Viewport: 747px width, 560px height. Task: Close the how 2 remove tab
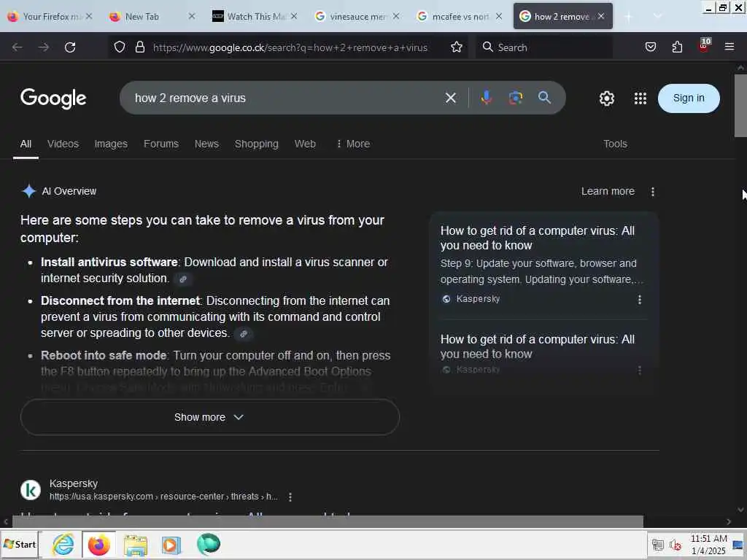coord(601,16)
